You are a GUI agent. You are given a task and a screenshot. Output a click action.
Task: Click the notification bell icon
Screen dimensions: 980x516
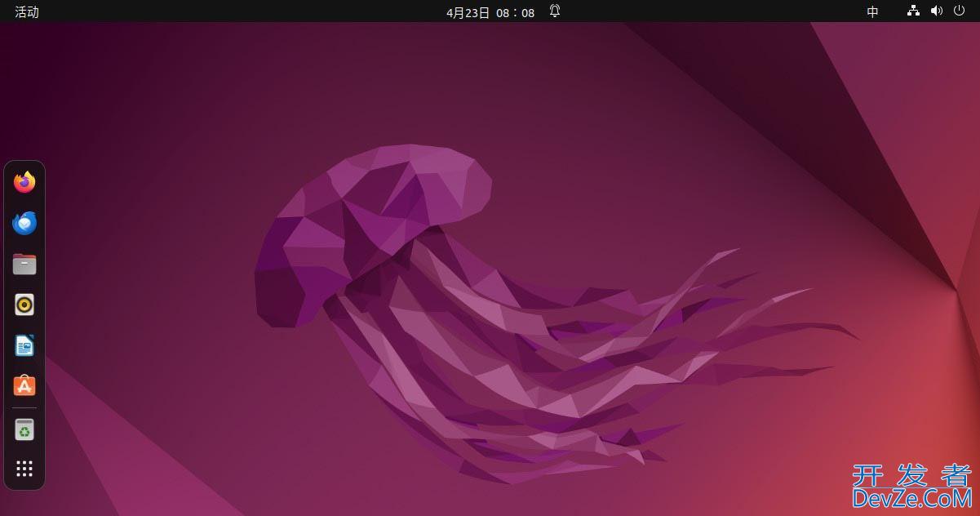pos(555,11)
